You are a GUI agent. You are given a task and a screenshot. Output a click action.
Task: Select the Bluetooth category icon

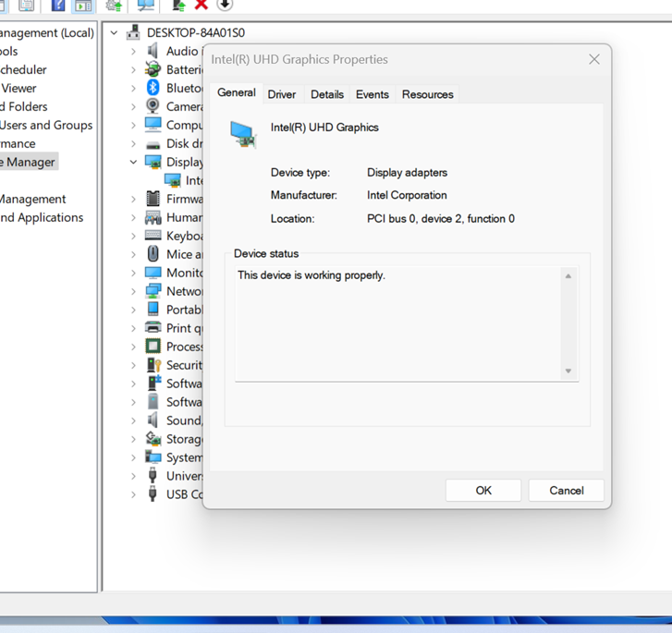click(x=153, y=88)
